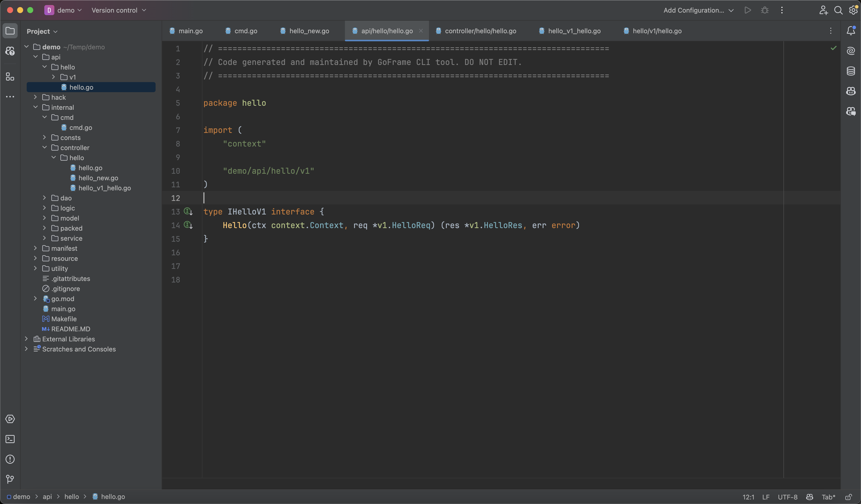Click the UTF-8 encoding in status bar
This screenshot has height=504, width=861.
[x=787, y=497]
